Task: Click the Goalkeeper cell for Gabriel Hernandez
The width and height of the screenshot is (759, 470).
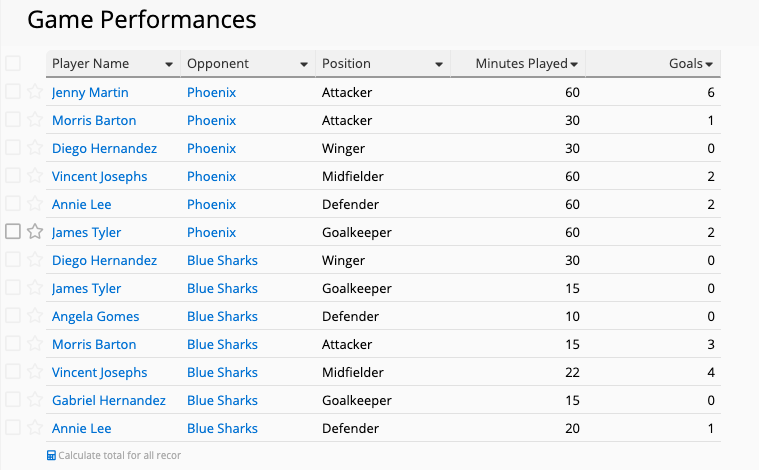Action: (x=357, y=401)
